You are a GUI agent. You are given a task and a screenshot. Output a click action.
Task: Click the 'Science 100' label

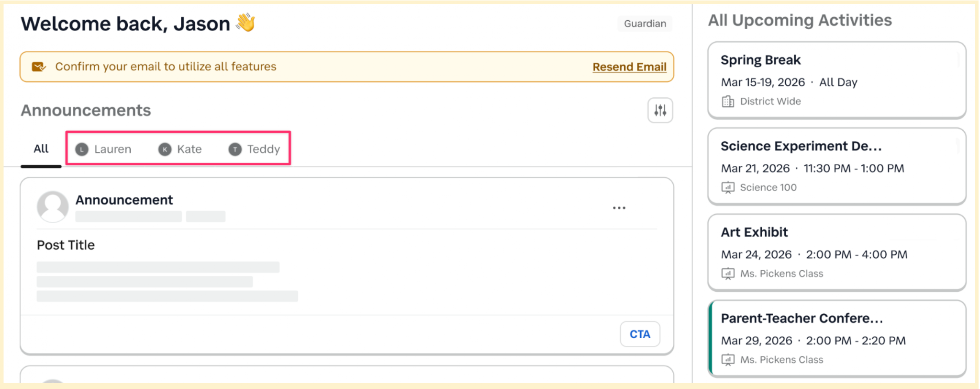tap(768, 187)
